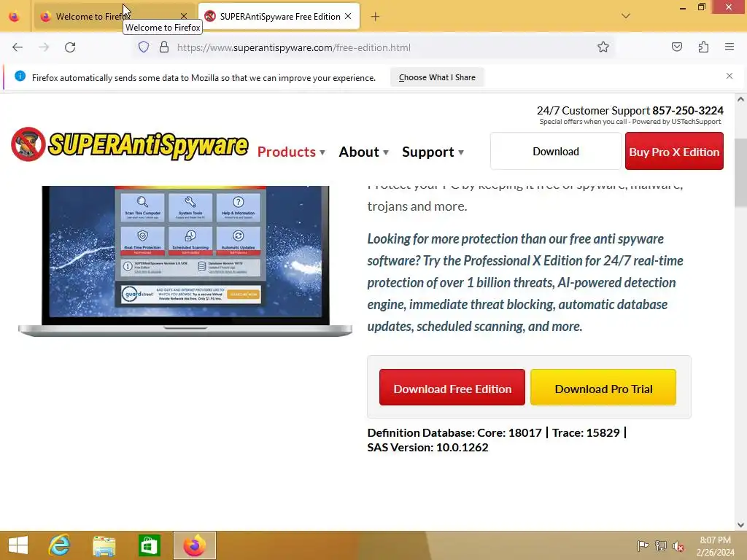Click the Firefox View icon in the tab bar

coord(15,17)
